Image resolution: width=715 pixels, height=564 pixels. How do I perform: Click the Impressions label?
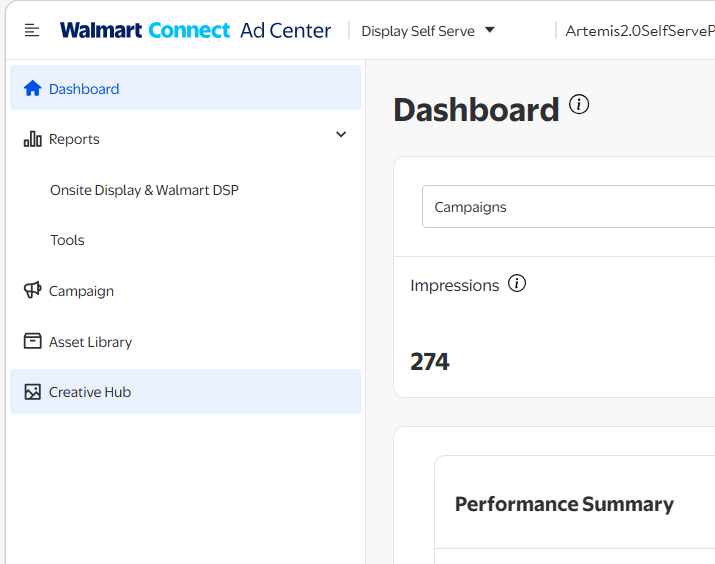pyautogui.click(x=455, y=285)
